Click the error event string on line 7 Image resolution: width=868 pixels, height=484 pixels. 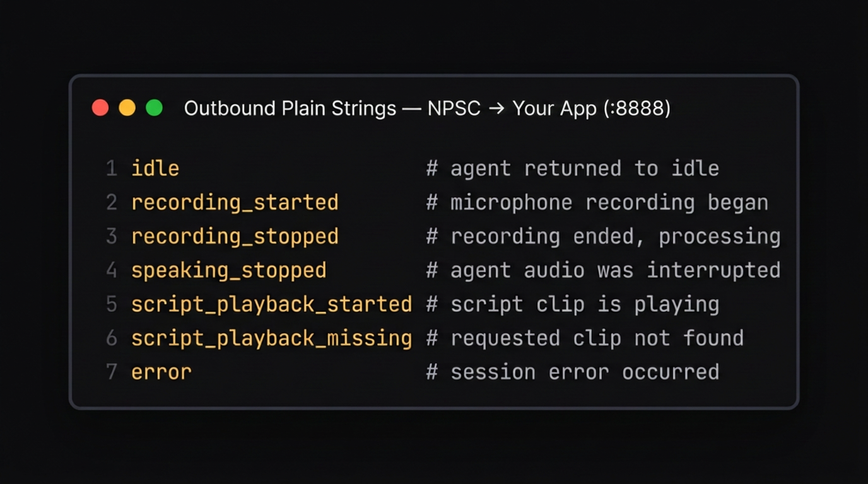pos(161,372)
